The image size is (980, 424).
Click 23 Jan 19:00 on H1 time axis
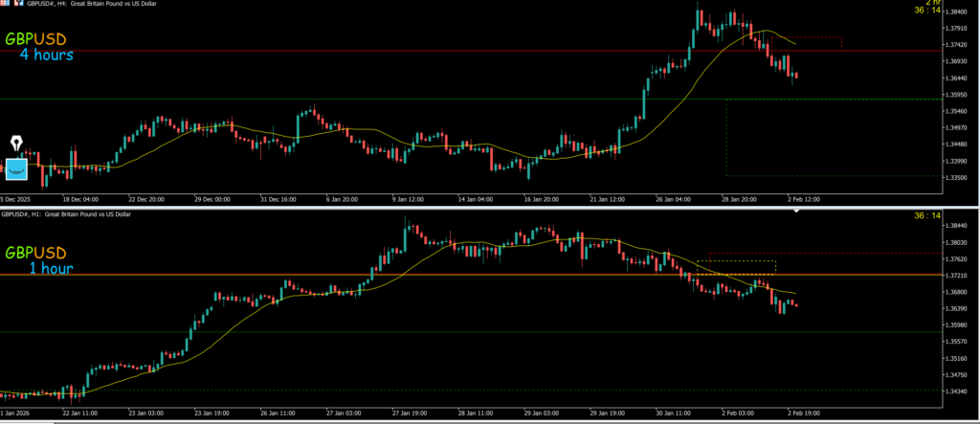(x=212, y=413)
